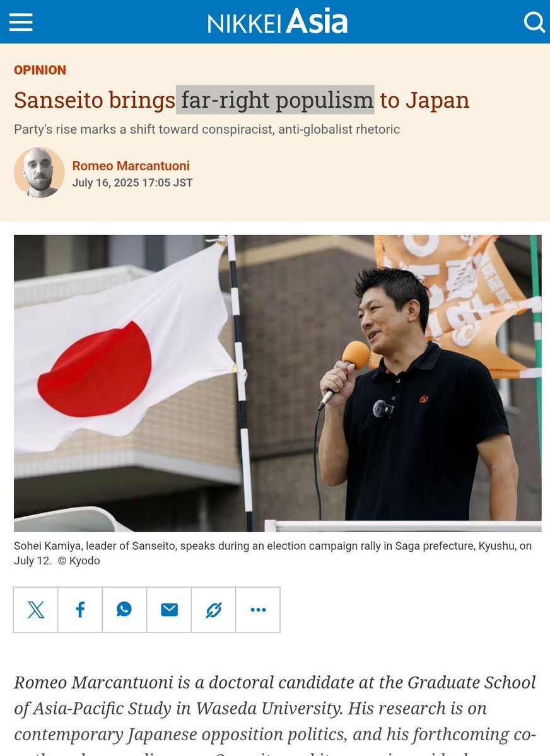Click the article headline 'Sanseito brings'
Screen dimensions: 550x756
95,100
